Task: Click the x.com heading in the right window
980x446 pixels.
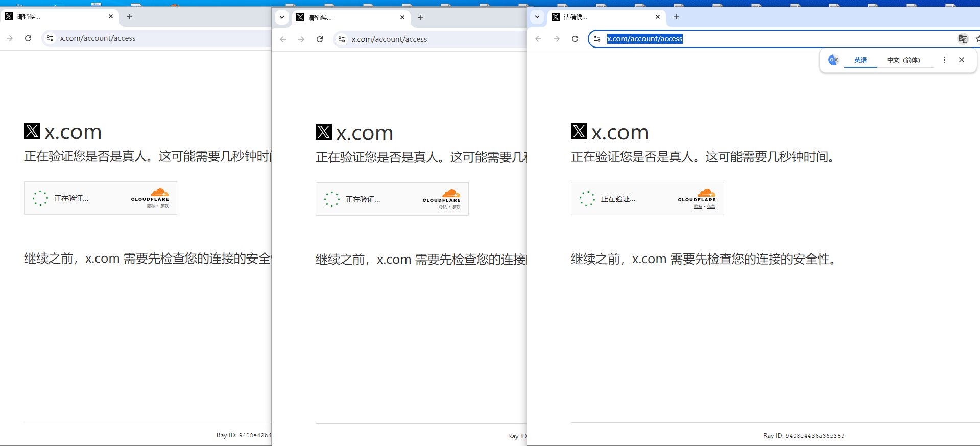Action: (x=620, y=133)
